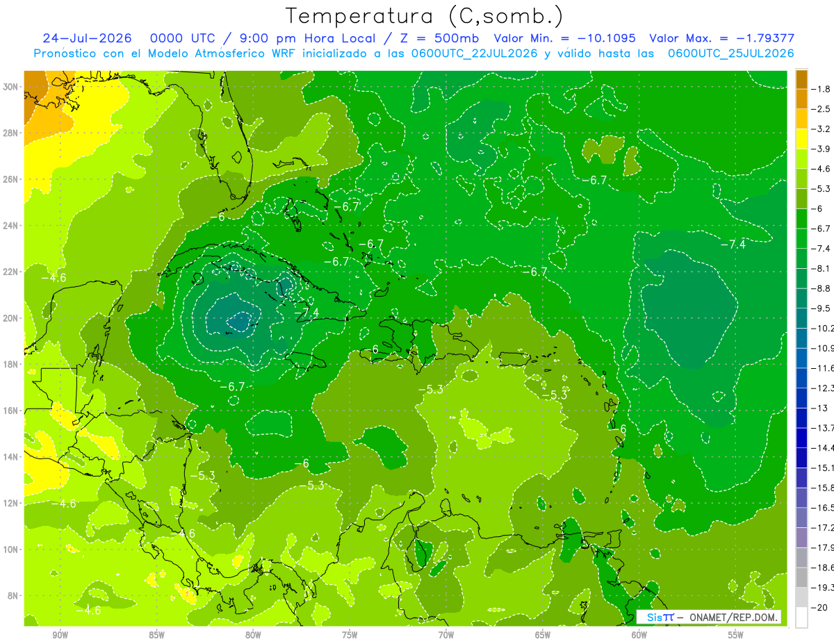Pick the orange swatch between -1.8 and -2.5
834x644 pixels.
(801, 99)
